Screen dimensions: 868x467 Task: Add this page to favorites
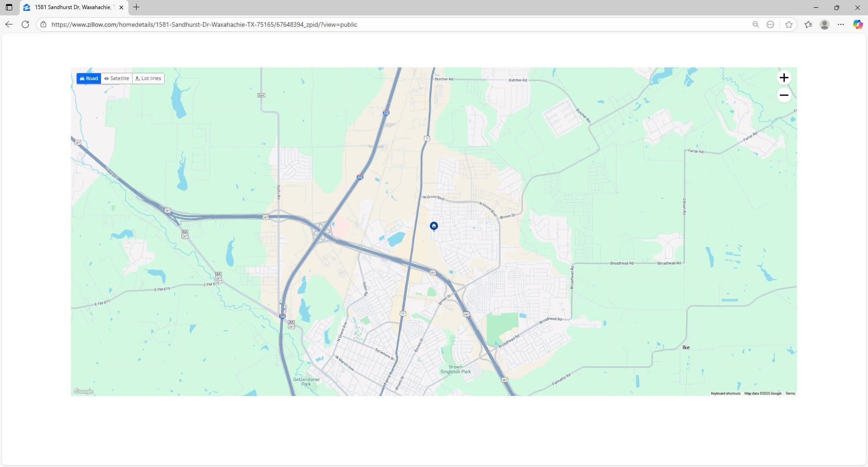click(x=789, y=25)
